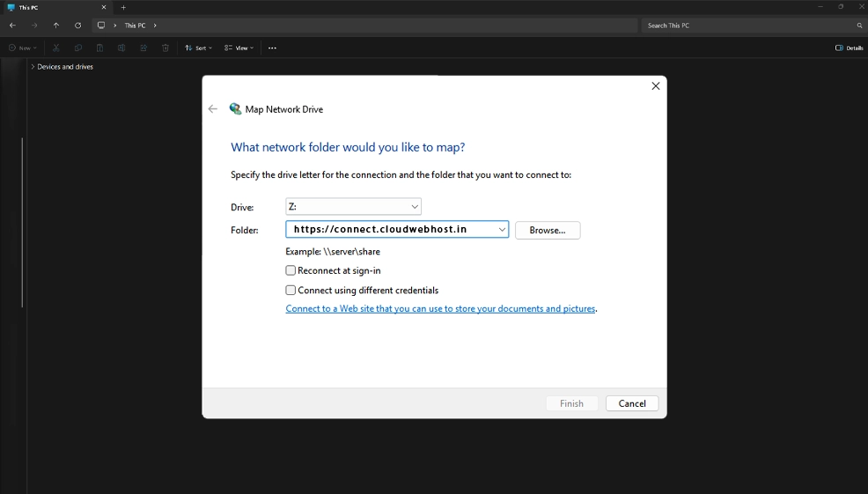The width and height of the screenshot is (868, 494).
Task: Select the This PC tab
Action: point(55,8)
